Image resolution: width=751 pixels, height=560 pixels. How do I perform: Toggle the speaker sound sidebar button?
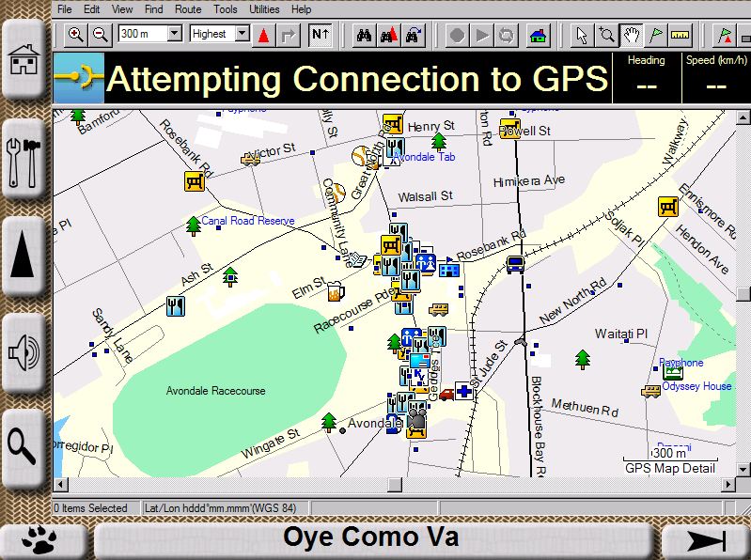[x=24, y=353]
